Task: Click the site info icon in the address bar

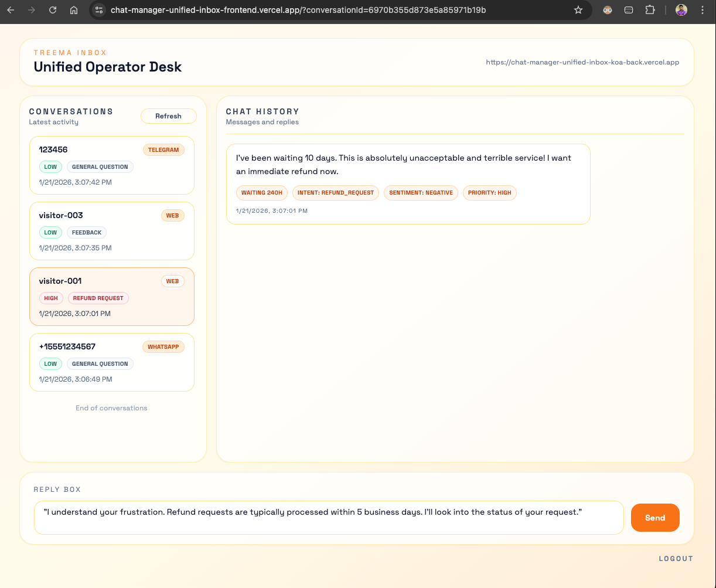Action: pyautogui.click(x=99, y=10)
